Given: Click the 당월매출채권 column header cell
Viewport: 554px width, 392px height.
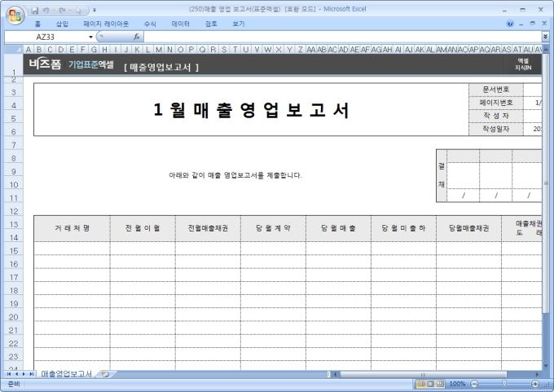Looking at the screenshot, I should (468, 228).
